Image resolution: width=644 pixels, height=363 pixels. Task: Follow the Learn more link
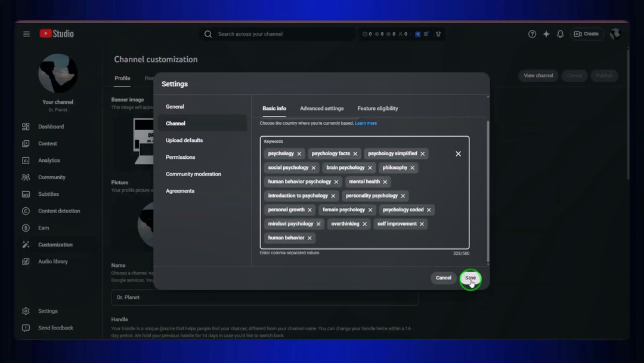click(x=366, y=124)
